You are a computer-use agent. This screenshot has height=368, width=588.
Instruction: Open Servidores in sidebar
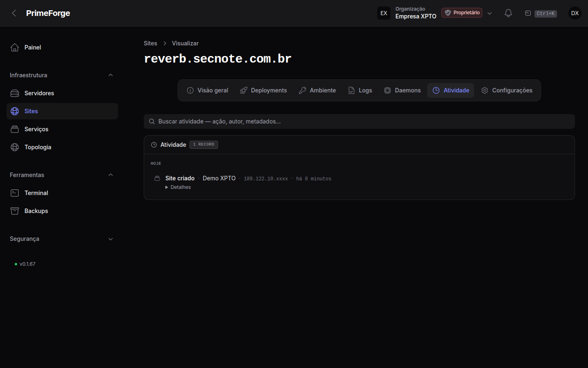62,93
